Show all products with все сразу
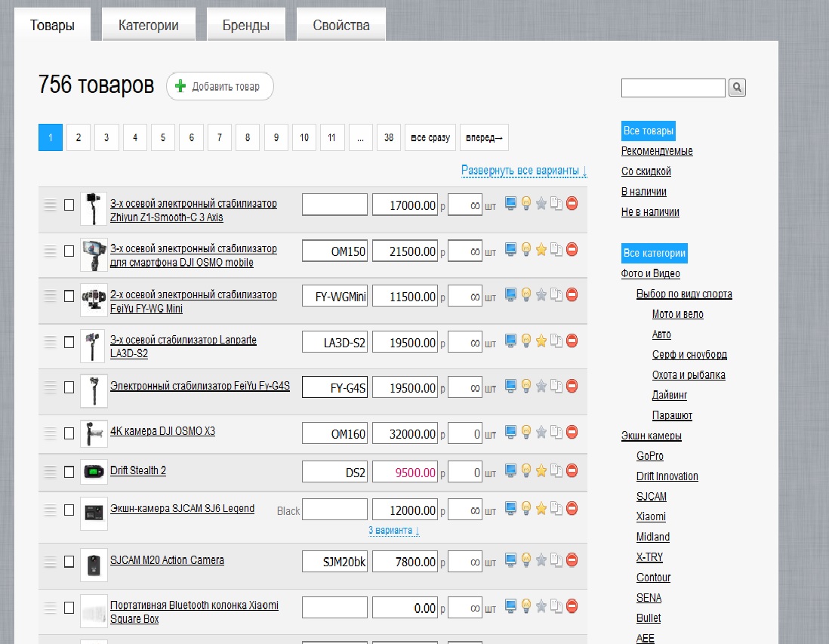 point(430,137)
